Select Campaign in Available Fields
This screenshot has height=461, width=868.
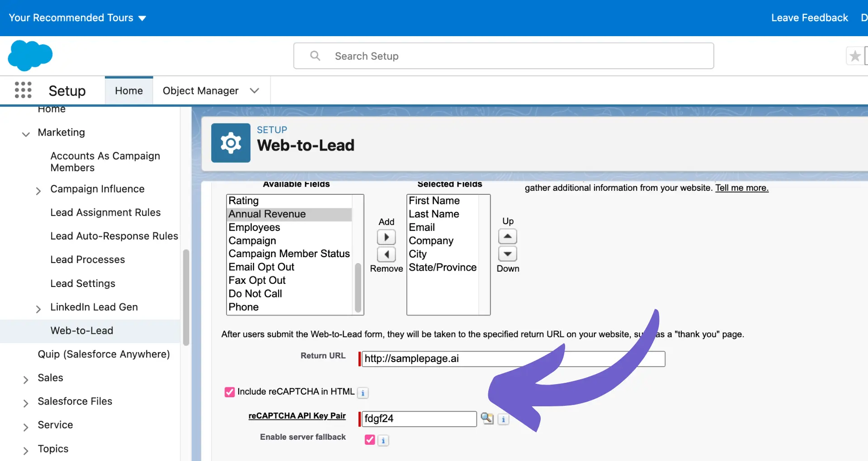(x=289, y=240)
